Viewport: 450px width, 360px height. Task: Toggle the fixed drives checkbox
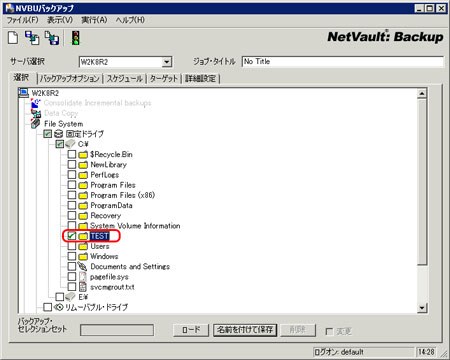pyautogui.click(x=48, y=134)
